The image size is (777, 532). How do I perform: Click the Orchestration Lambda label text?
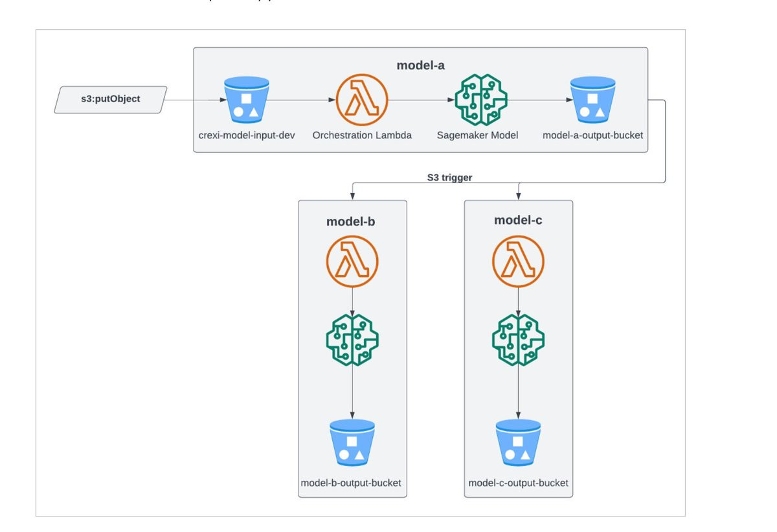click(362, 136)
